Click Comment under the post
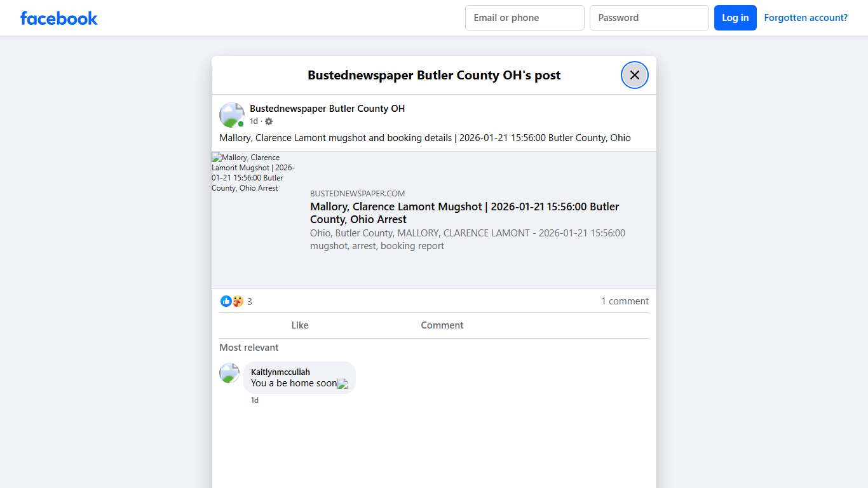Screen dimensions: 868x488 pos(442,325)
